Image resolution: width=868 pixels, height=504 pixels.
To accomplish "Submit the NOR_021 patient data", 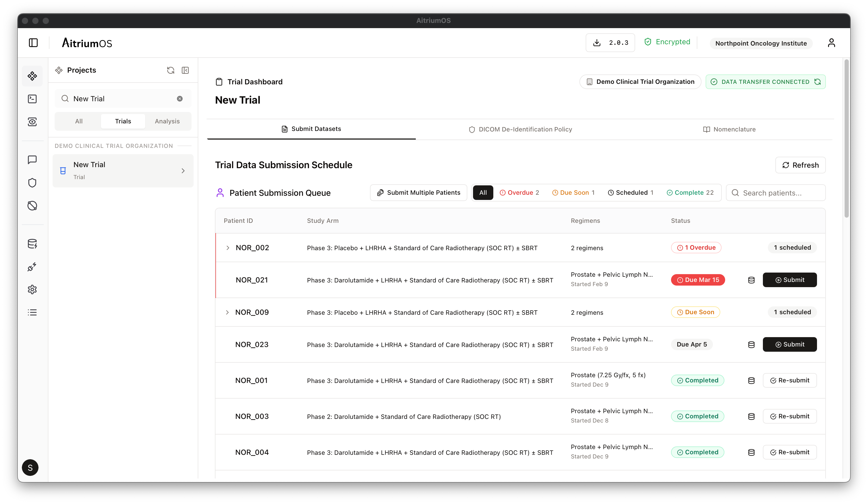I will [789, 280].
